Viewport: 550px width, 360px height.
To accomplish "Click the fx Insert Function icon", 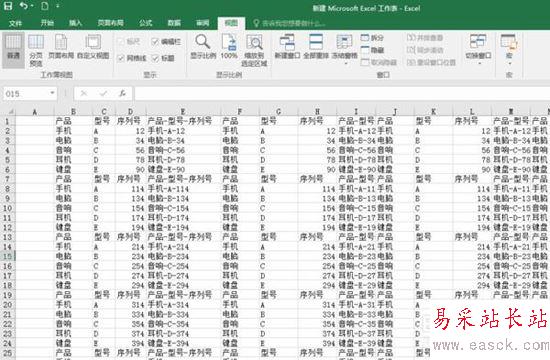I will [x=122, y=93].
